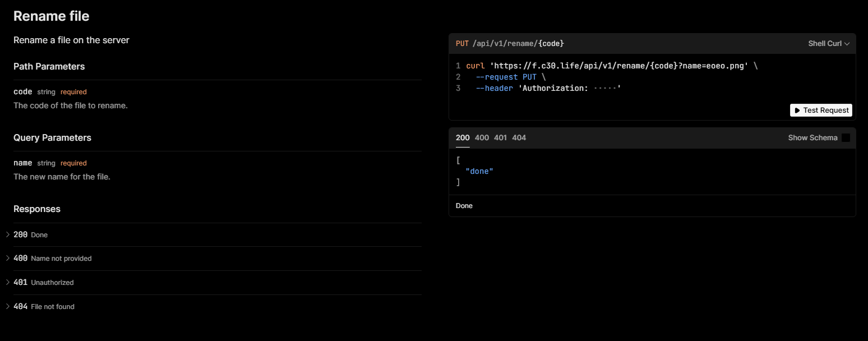This screenshot has width=868, height=341.
Task: Click the name query parameter label
Action: pos(22,163)
